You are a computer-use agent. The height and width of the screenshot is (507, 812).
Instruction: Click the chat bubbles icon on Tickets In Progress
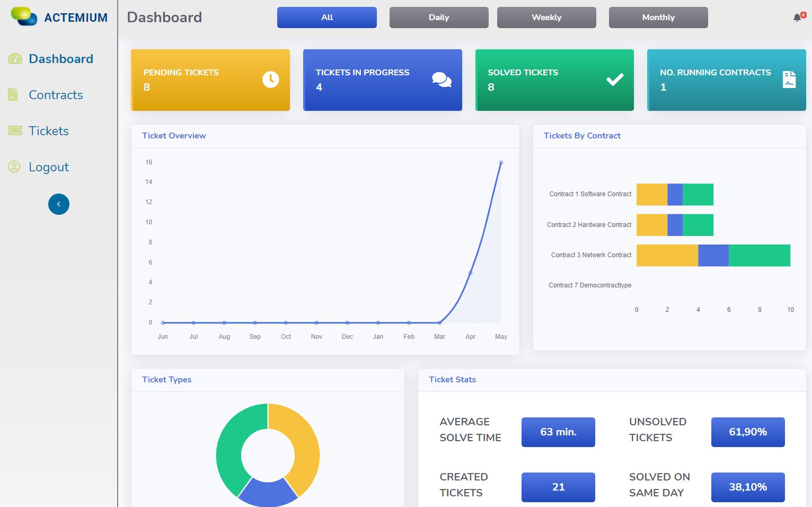(x=442, y=80)
